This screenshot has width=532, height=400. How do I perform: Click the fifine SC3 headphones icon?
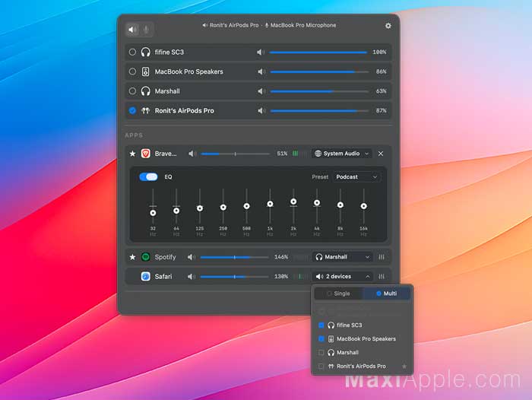146,52
